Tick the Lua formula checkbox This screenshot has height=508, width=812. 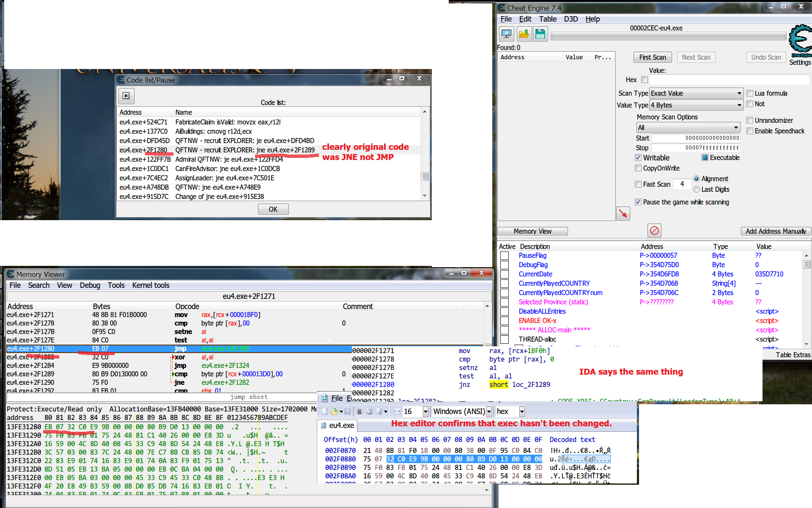coord(750,93)
